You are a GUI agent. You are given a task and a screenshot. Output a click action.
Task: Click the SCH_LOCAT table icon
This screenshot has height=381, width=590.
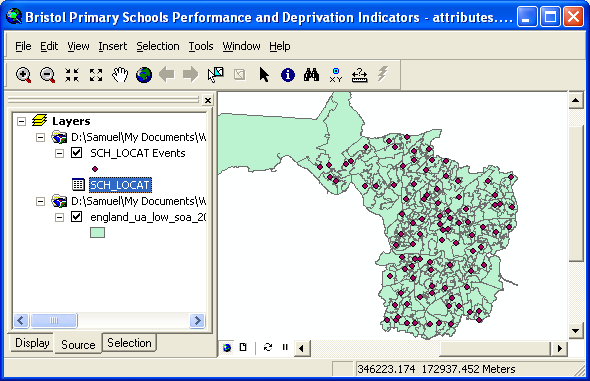[x=78, y=185]
